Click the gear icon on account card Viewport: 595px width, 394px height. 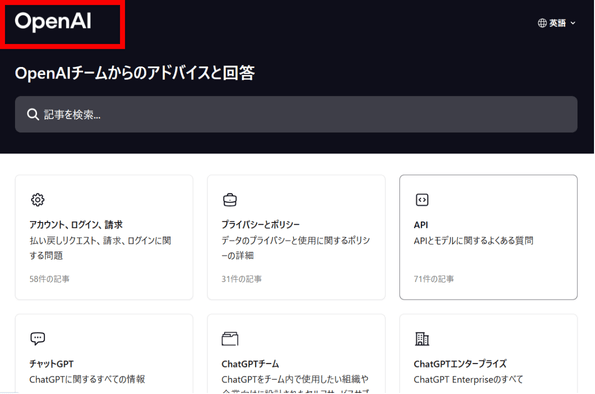coord(38,200)
